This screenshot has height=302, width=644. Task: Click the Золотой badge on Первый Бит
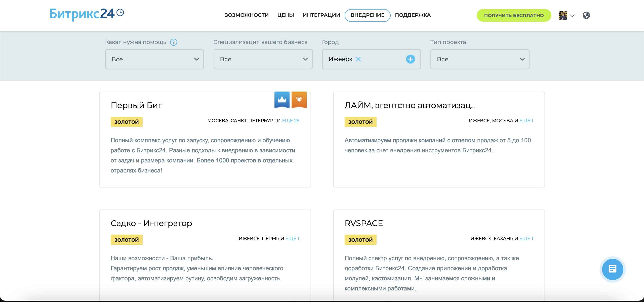[127, 122]
